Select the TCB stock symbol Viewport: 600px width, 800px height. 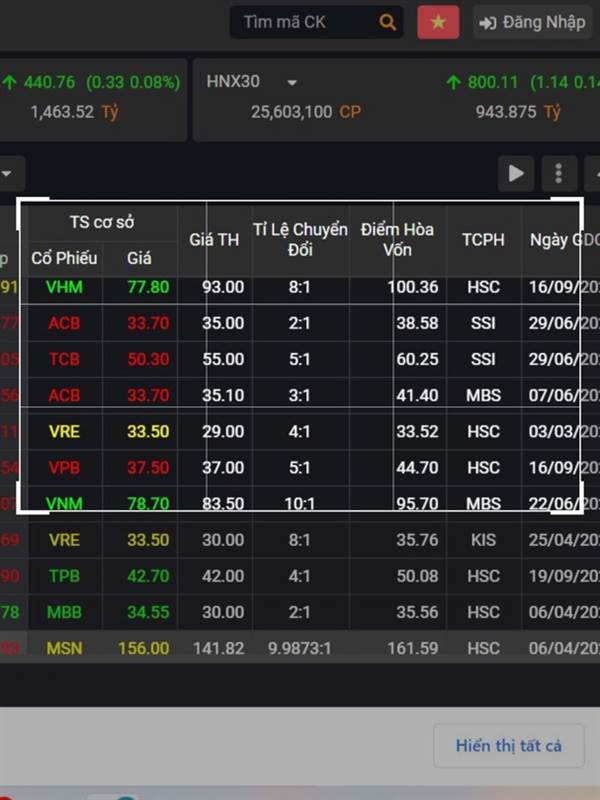(64, 359)
